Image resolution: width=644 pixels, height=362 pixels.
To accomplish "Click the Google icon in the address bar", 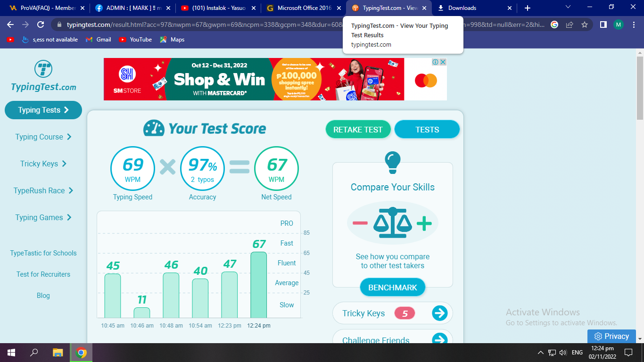I will [x=554, y=25].
